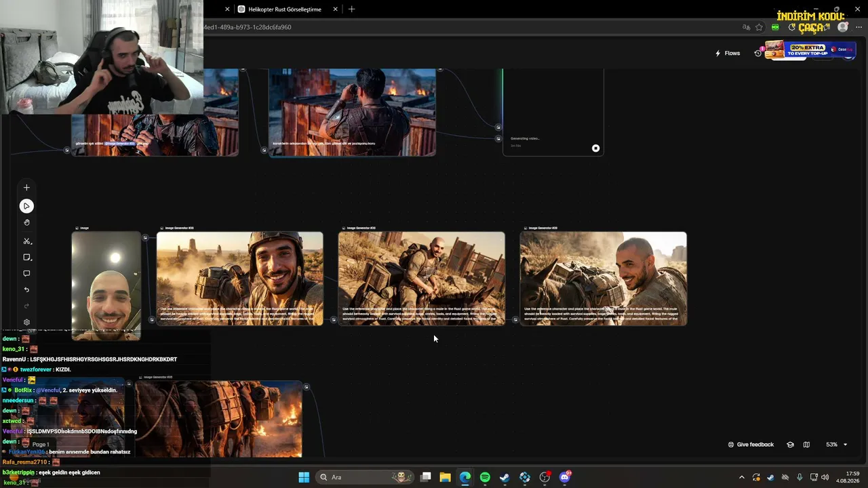The width and height of the screenshot is (868, 488).
Task: Toggle the minimap icon
Action: tap(806, 445)
